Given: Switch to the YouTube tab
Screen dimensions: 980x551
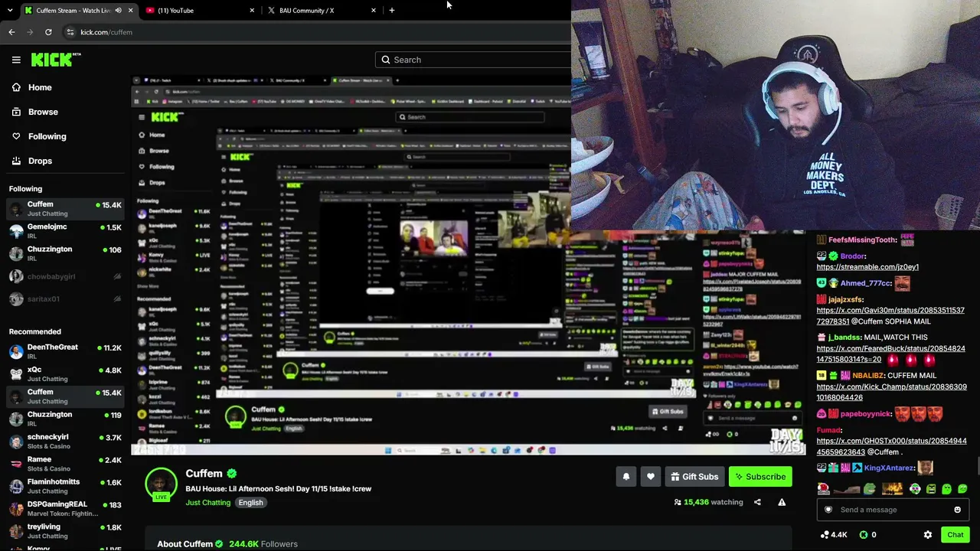Looking at the screenshot, I should (x=201, y=11).
